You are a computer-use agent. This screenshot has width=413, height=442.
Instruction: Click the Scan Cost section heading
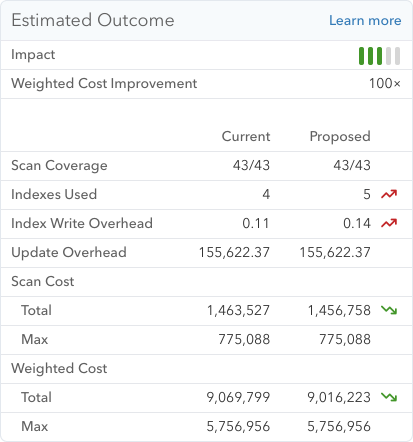coord(43,281)
